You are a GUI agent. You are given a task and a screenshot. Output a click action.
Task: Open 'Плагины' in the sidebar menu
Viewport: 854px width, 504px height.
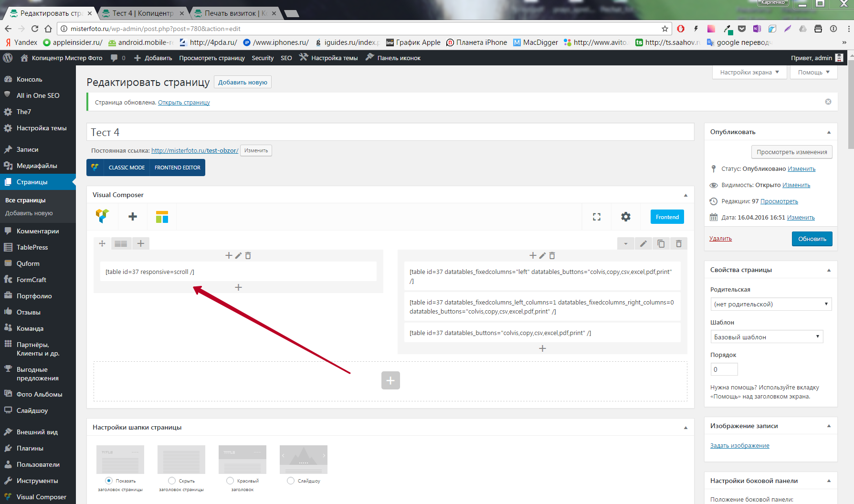click(30, 448)
